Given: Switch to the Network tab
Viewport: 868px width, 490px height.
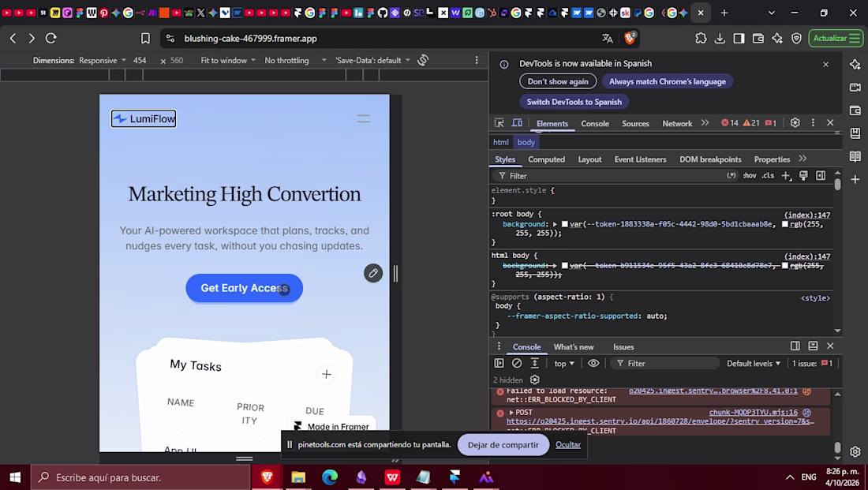Looking at the screenshot, I should 677,123.
